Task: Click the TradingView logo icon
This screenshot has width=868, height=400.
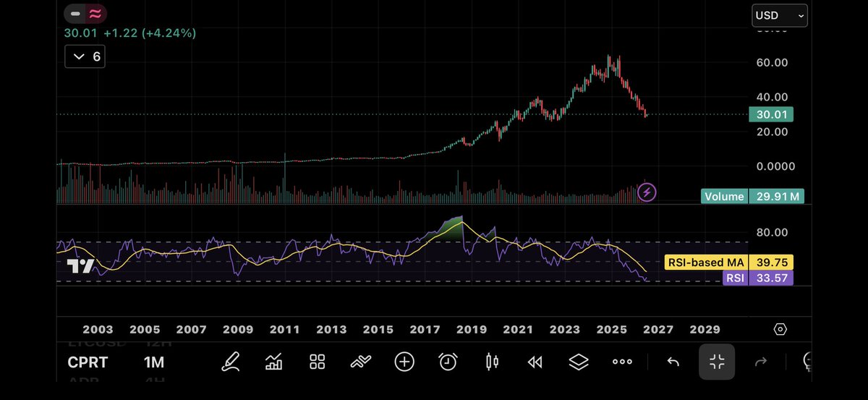Action: click(x=80, y=266)
